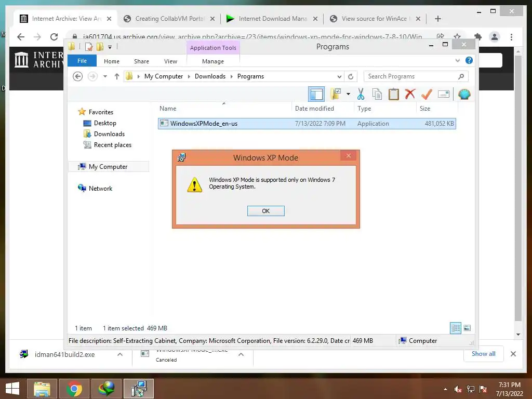Open Chrome extensions puzzle icon
Viewport: 532px width, 399px height.
click(478, 37)
